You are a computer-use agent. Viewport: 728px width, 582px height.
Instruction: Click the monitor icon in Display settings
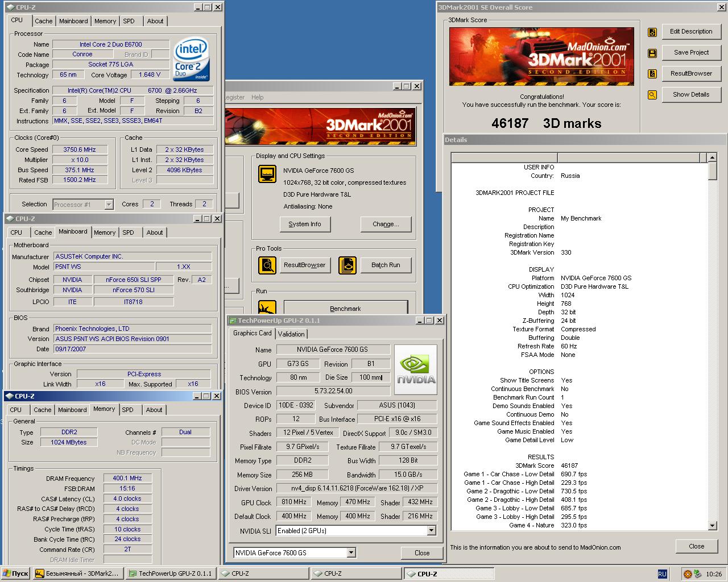(x=267, y=174)
